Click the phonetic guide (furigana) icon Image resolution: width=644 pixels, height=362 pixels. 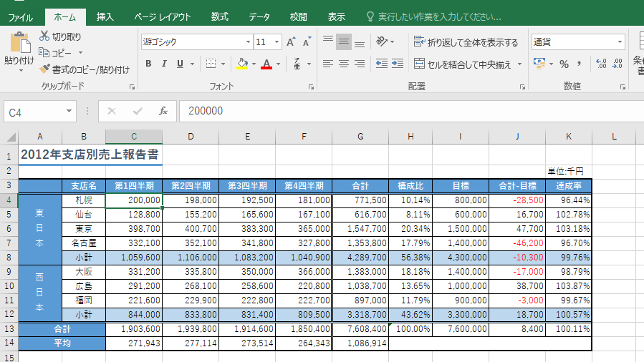pos(297,64)
